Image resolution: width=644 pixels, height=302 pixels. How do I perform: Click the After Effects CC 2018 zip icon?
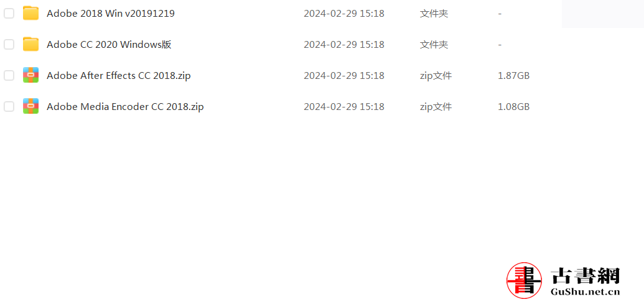31,75
